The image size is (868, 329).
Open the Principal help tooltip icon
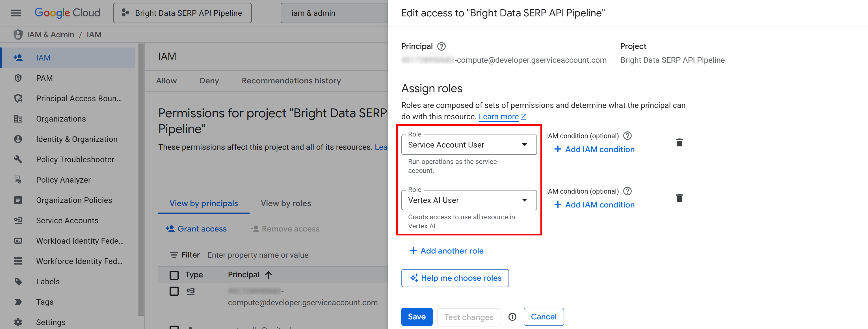[x=442, y=46]
